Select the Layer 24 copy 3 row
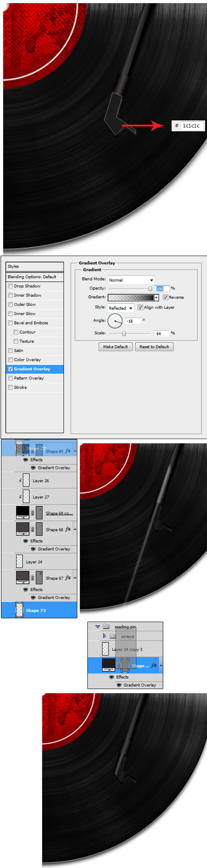207x868 pixels. pyautogui.click(x=126, y=649)
